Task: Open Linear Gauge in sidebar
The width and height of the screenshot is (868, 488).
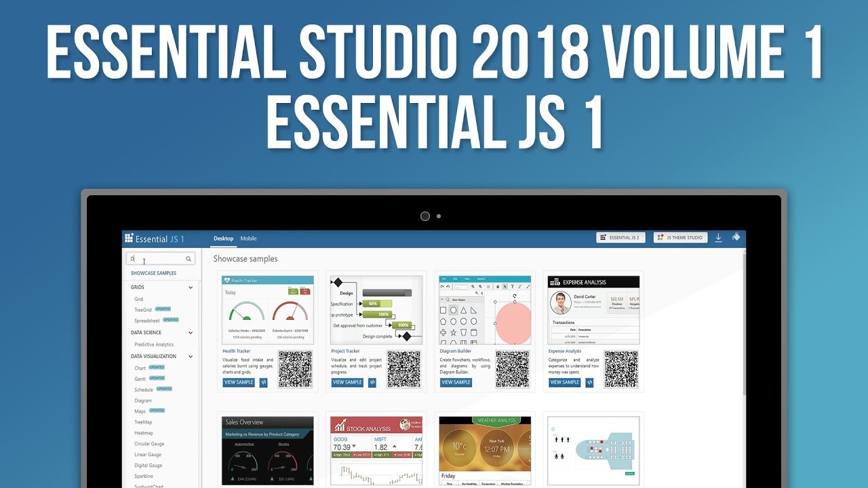Action: [x=148, y=455]
